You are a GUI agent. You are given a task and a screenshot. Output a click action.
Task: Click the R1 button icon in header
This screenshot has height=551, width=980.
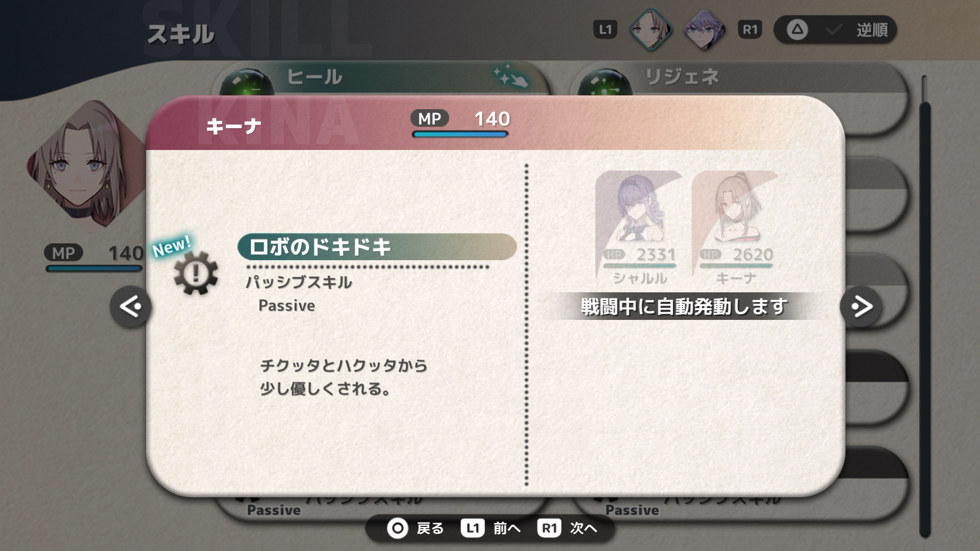point(750,30)
